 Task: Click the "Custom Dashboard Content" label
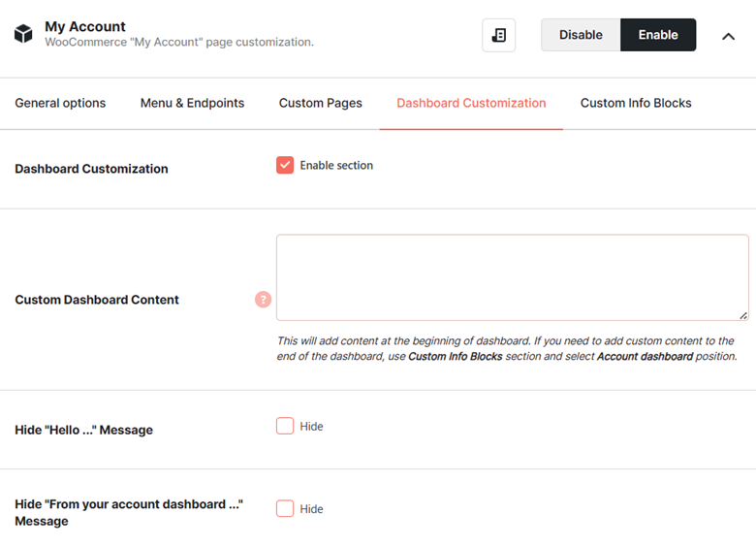[x=97, y=300]
